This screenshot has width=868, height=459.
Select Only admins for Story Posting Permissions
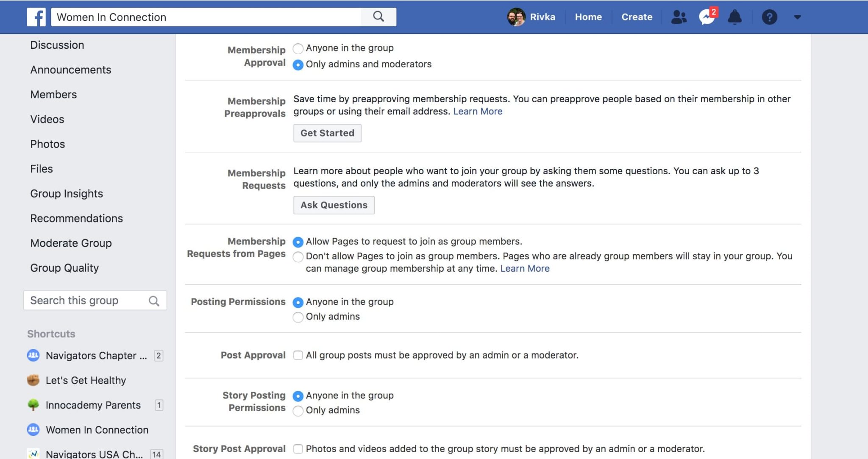tap(298, 411)
